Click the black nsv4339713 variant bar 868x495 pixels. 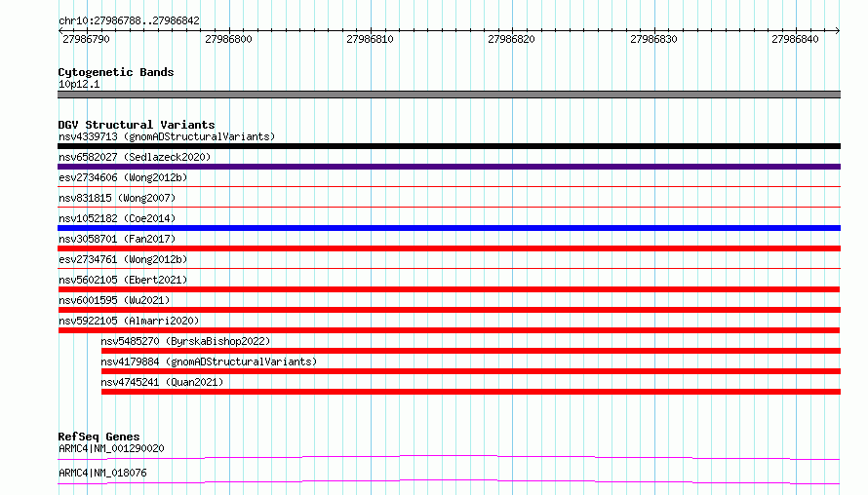click(x=449, y=146)
